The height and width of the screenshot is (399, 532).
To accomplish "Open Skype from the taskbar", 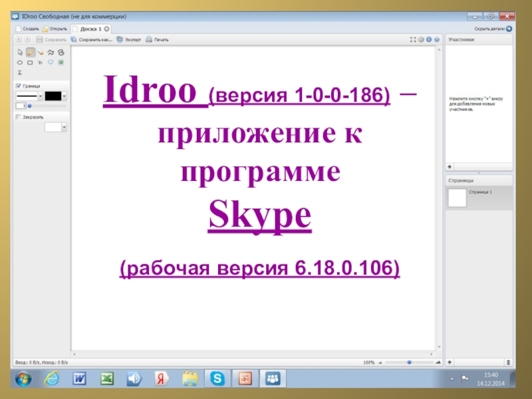I will tap(217, 379).
